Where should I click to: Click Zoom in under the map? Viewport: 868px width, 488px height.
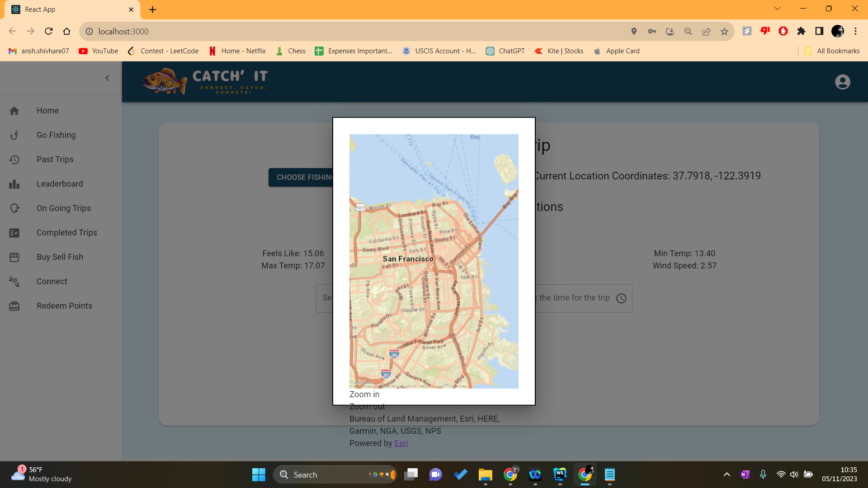tap(364, 394)
